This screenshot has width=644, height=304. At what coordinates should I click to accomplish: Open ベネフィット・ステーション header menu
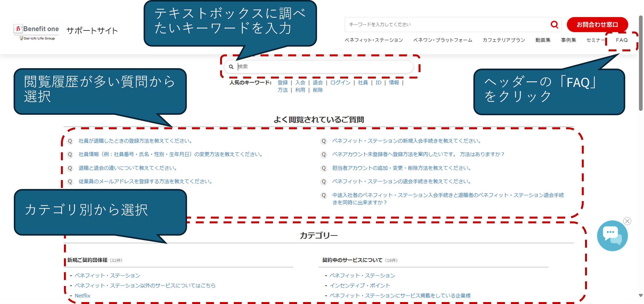point(374,40)
